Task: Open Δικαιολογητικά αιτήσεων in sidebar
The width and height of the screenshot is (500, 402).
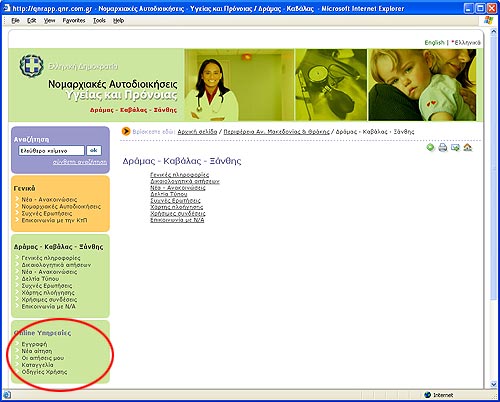Action: pyautogui.click(x=56, y=265)
